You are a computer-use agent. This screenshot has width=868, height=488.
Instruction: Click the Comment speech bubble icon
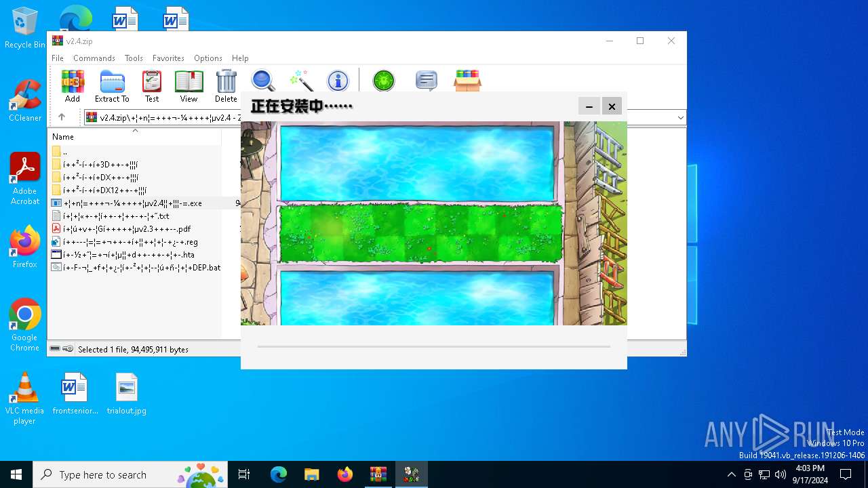pyautogui.click(x=426, y=81)
